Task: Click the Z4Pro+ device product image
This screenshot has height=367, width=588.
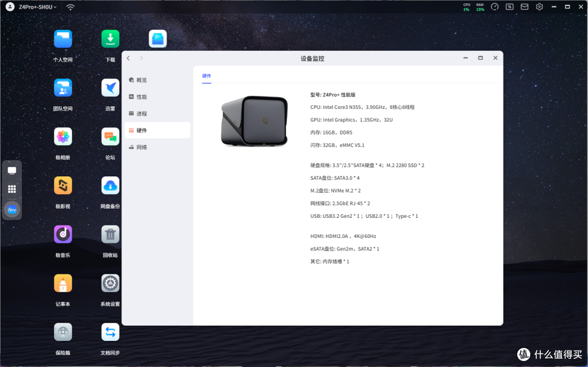Action: point(255,121)
